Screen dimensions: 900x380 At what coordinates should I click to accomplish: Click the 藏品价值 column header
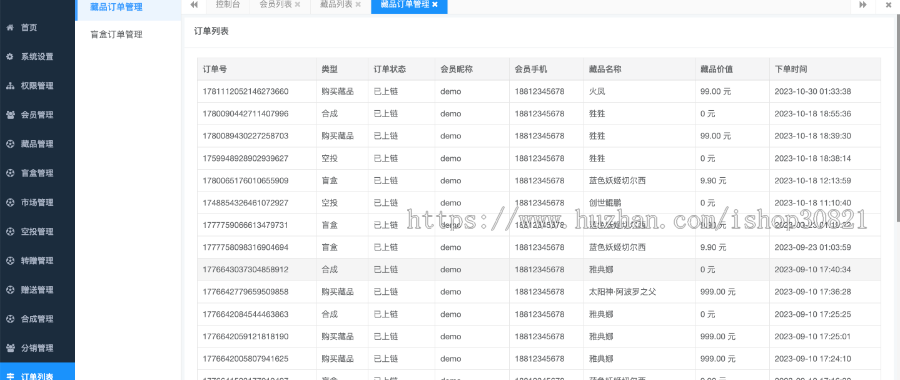click(x=732, y=69)
